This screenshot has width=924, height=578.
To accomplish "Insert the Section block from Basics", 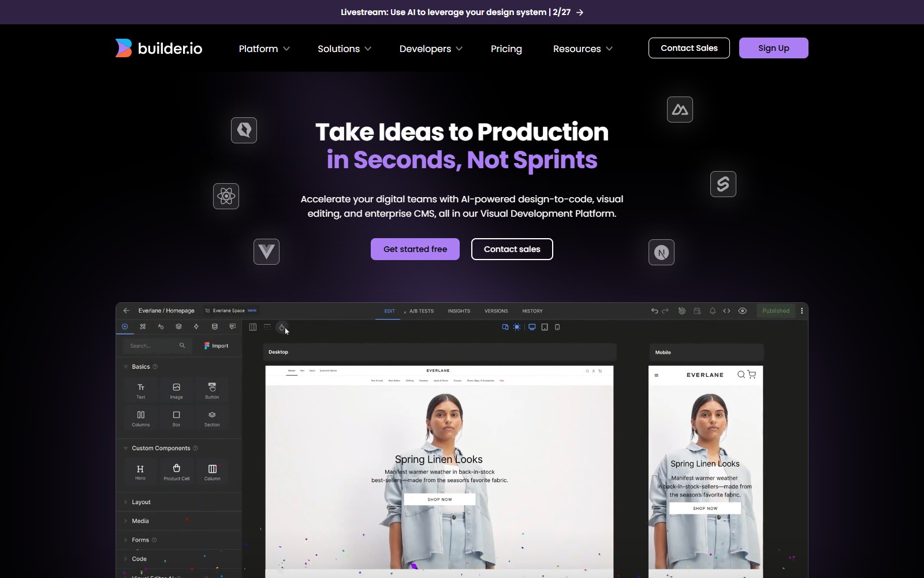I will (x=212, y=418).
